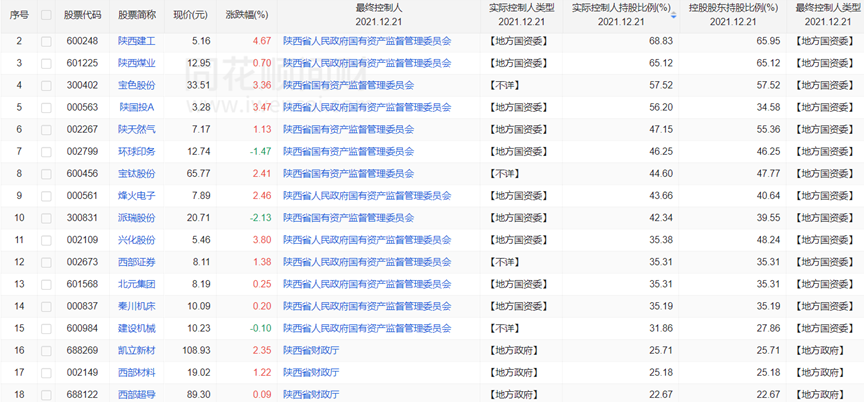864x402 pixels.
Task: Check the box for 凯立新材 row
Action: point(46,351)
